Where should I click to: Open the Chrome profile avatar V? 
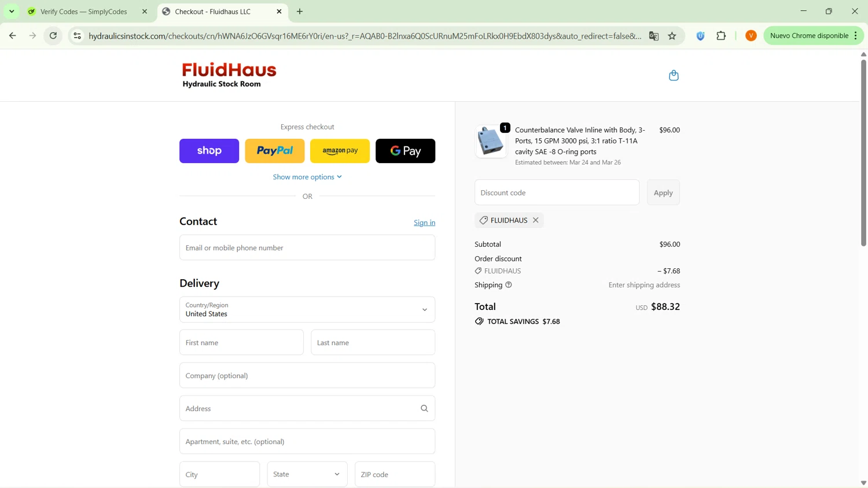tap(751, 36)
